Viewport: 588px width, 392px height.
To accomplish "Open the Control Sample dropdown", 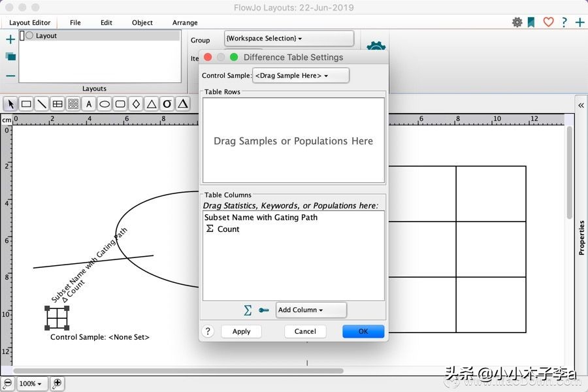I will coord(301,75).
